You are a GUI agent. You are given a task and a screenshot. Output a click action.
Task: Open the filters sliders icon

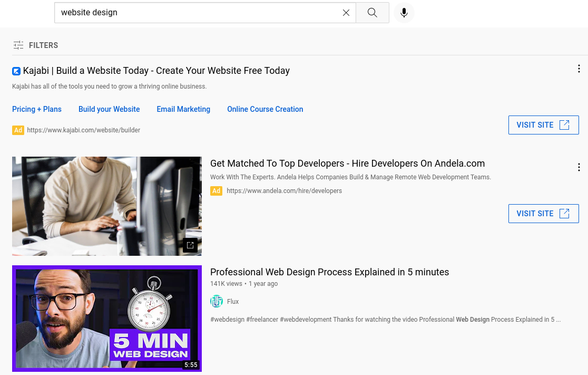click(x=18, y=45)
